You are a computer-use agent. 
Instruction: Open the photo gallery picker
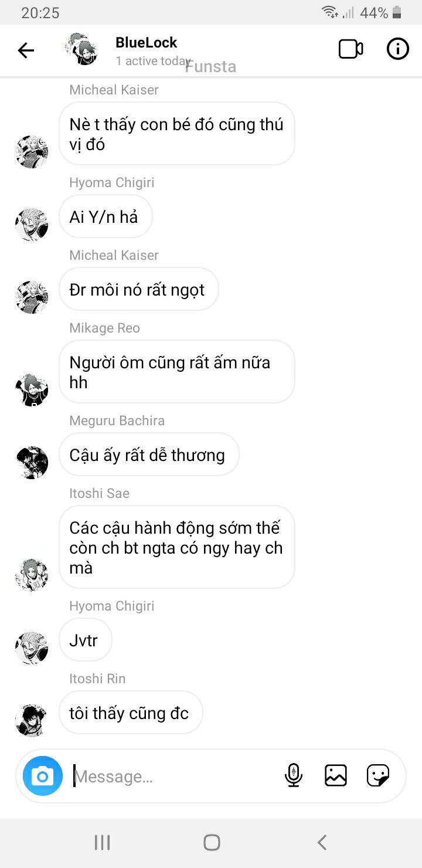336,775
